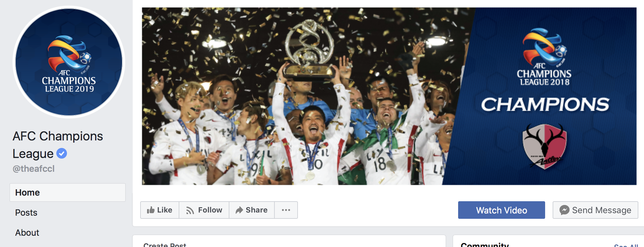
Task: Open the three-dots more options menu
Action: click(286, 210)
